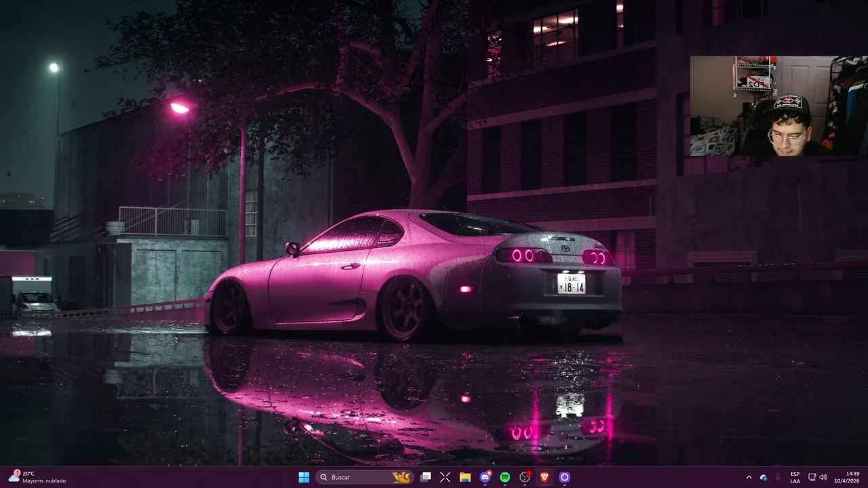Open Discord from the taskbar
868x488 pixels.
click(x=485, y=477)
